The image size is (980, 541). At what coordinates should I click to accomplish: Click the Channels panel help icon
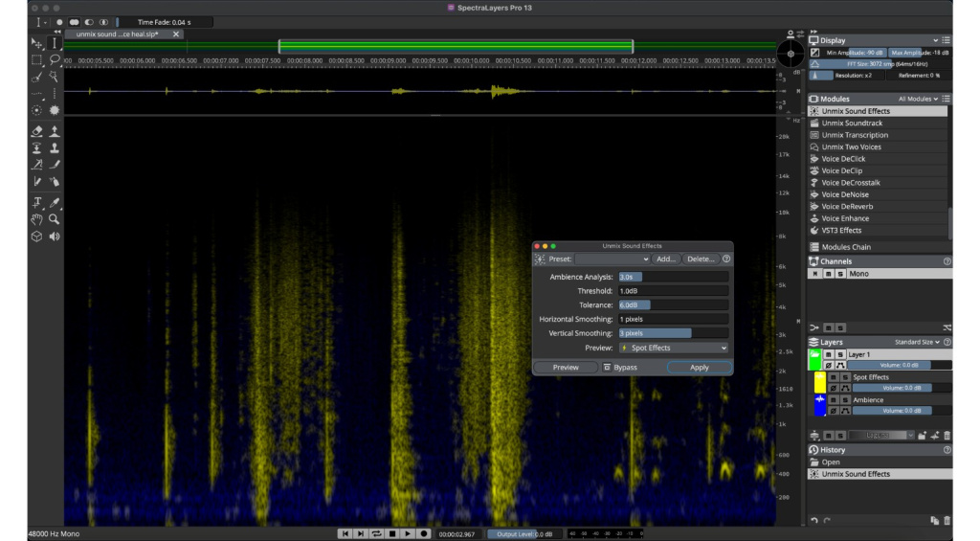coord(947,261)
